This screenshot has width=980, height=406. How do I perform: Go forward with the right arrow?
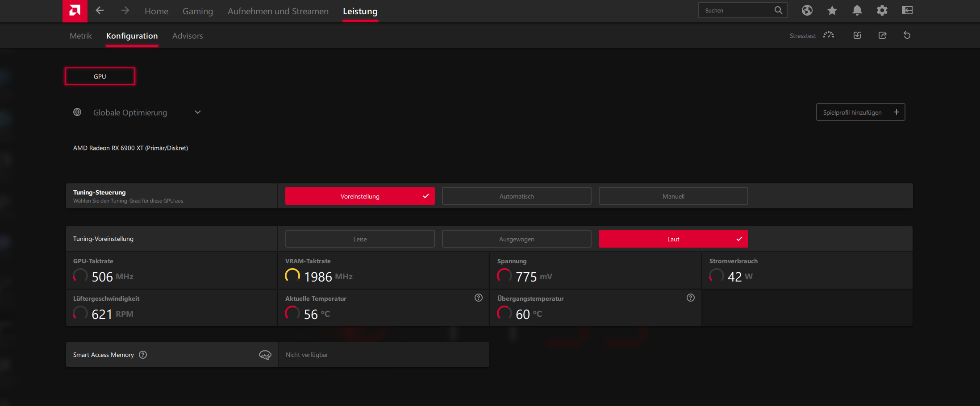click(x=125, y=10)
